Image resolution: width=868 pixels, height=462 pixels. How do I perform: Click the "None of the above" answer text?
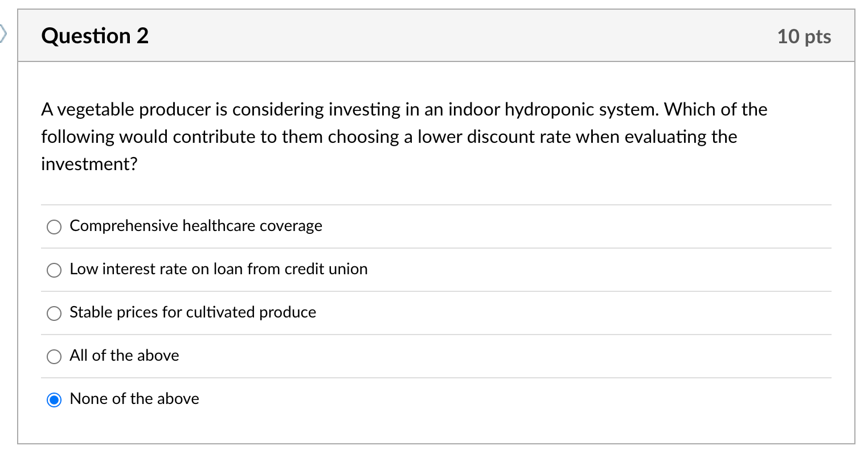134,399
